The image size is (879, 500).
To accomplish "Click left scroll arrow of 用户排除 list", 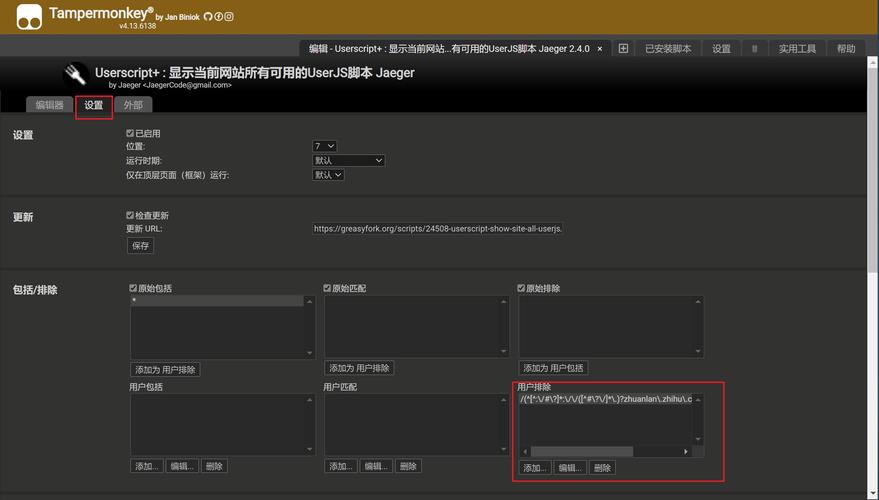I will click(525, 452).
